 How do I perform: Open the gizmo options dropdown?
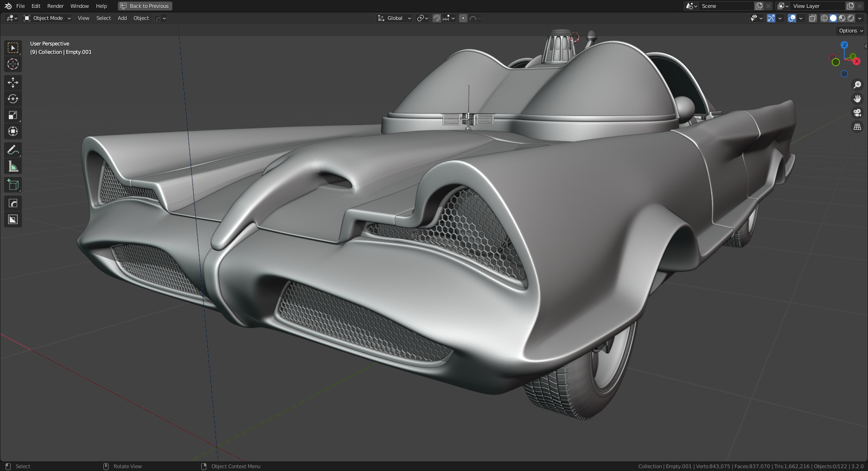[780, 18]
